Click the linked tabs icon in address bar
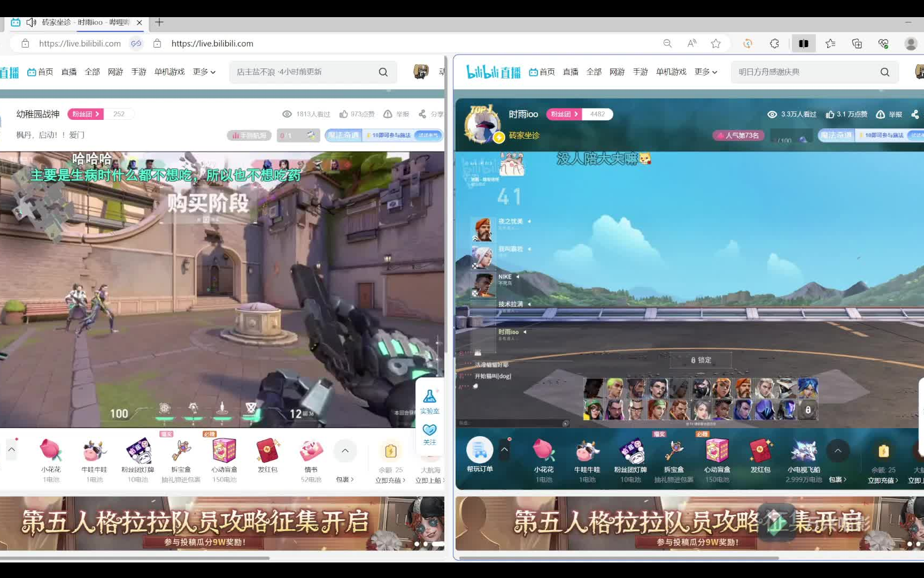The height and width of the screenshot is (578, 924). [x=136, y=43]
